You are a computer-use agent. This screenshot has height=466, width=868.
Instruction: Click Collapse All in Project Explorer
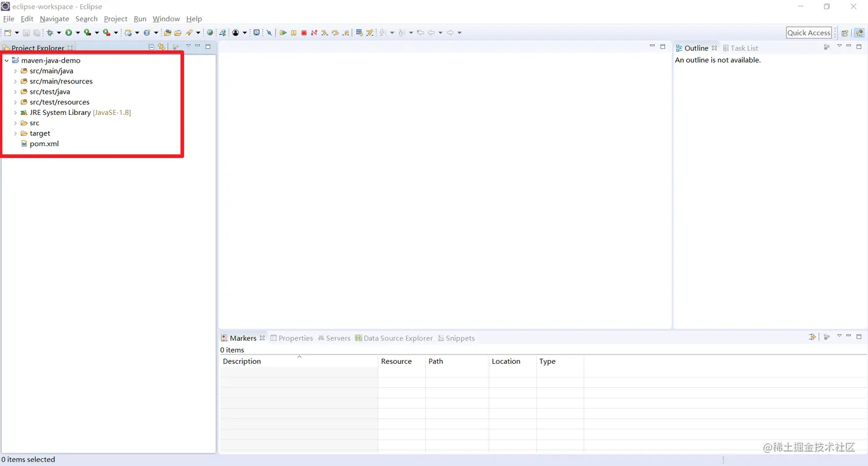click(x=152, y=47)
